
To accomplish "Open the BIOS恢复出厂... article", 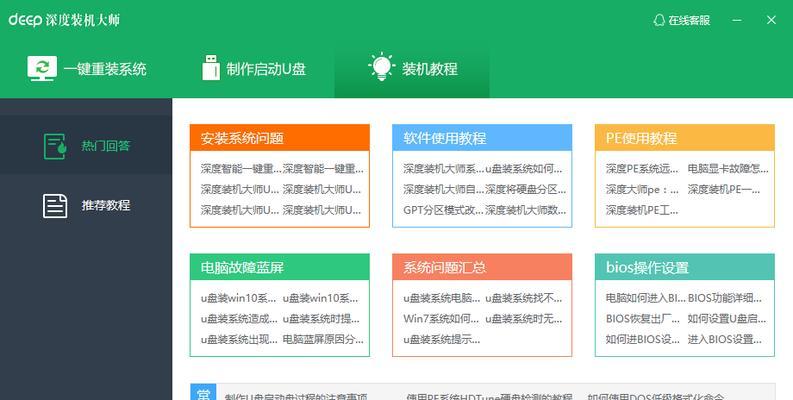I will pyautogui.click(x=642, y=319).
